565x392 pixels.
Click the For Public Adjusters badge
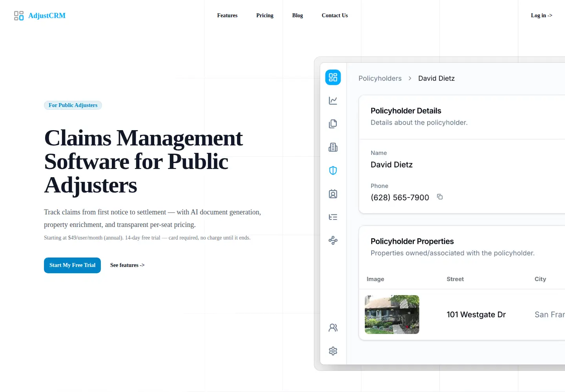point(73,105)
